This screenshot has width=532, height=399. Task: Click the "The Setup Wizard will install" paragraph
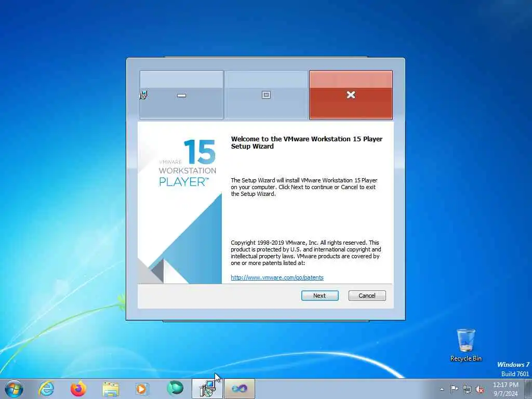click(304, 187)
